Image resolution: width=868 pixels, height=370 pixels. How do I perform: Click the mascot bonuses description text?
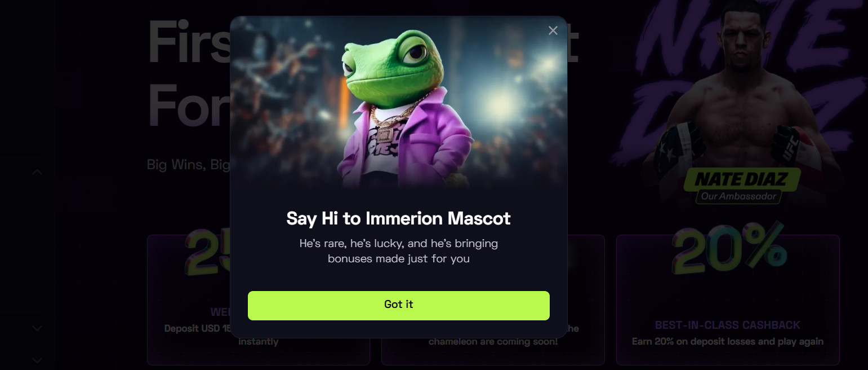[399, 252]
